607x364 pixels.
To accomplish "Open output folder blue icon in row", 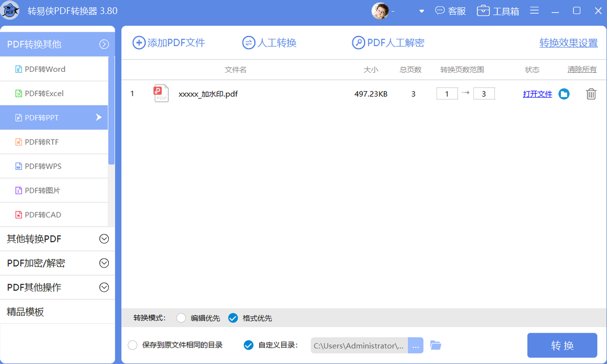I will click(564, 94).
